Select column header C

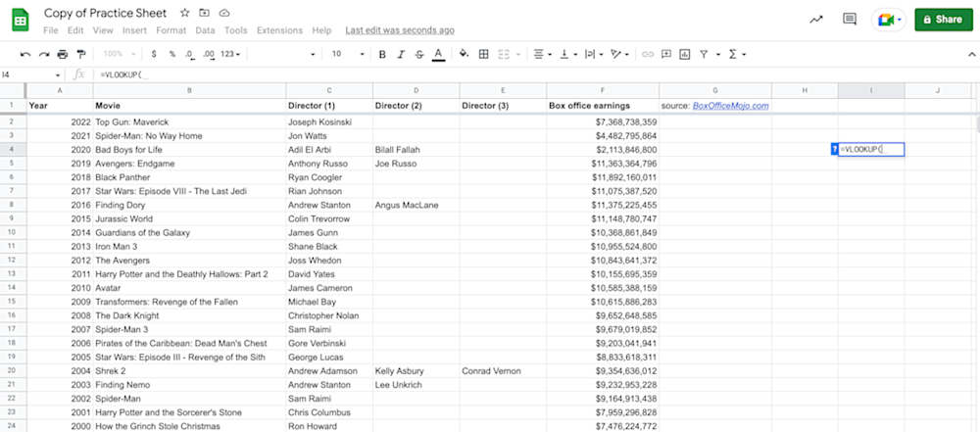click(328, 91)
